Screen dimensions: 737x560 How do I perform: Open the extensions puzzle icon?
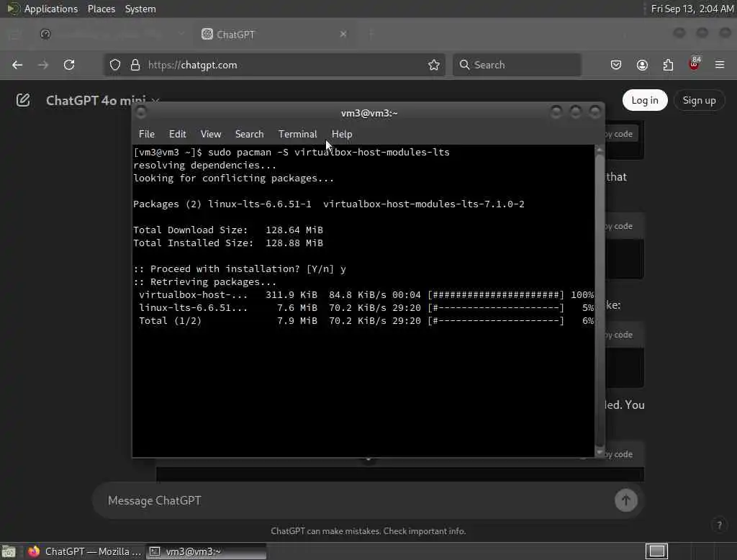[x=668, y=65]
